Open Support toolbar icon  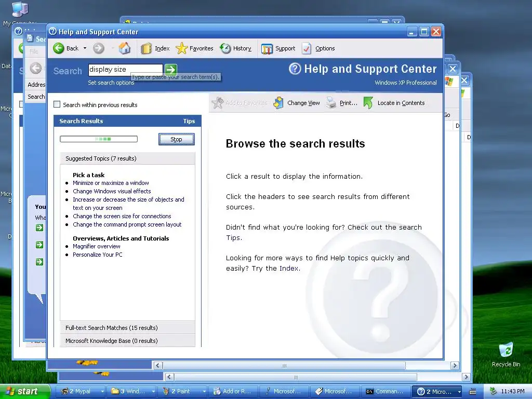[x=267, y=49]
